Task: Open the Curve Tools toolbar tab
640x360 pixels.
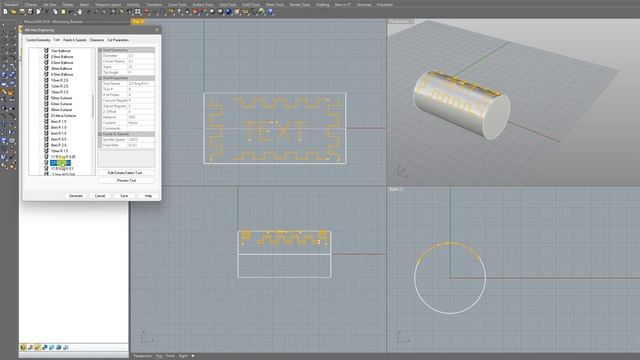Action: [177, 4]
